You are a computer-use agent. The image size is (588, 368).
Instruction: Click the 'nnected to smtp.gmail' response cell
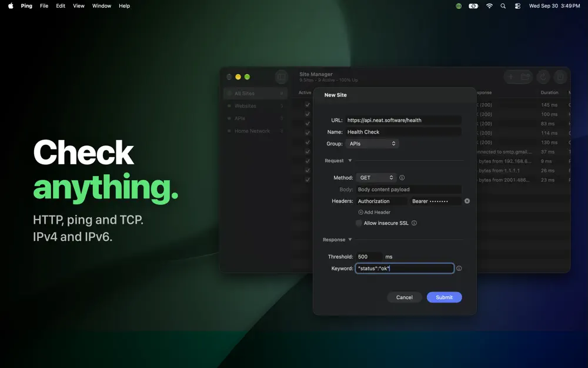[x=504, y=152]
